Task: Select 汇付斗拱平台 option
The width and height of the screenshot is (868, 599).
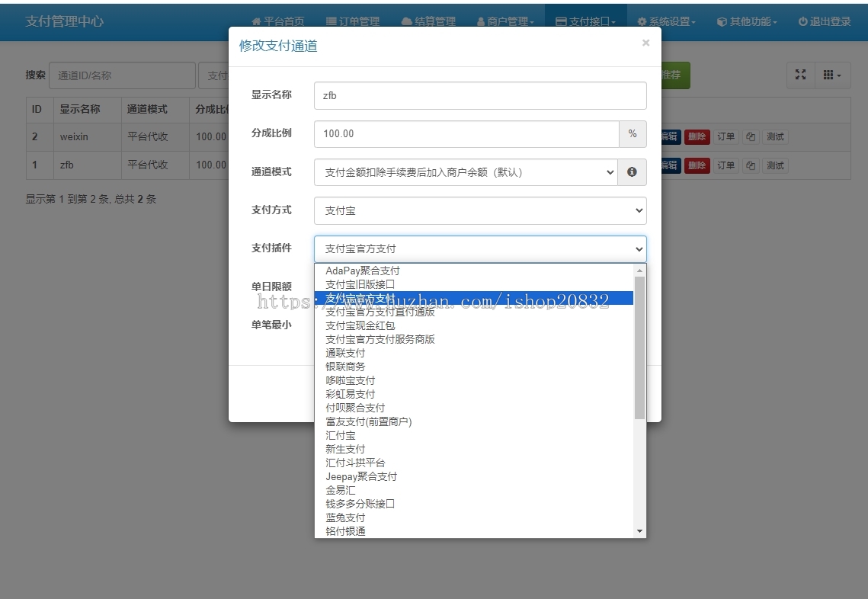Action: pos(474,463)
